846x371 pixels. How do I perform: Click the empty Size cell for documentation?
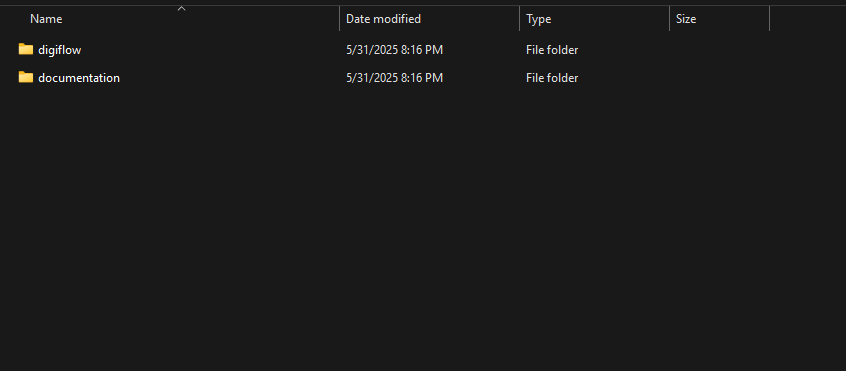click(x=719, y=78)
